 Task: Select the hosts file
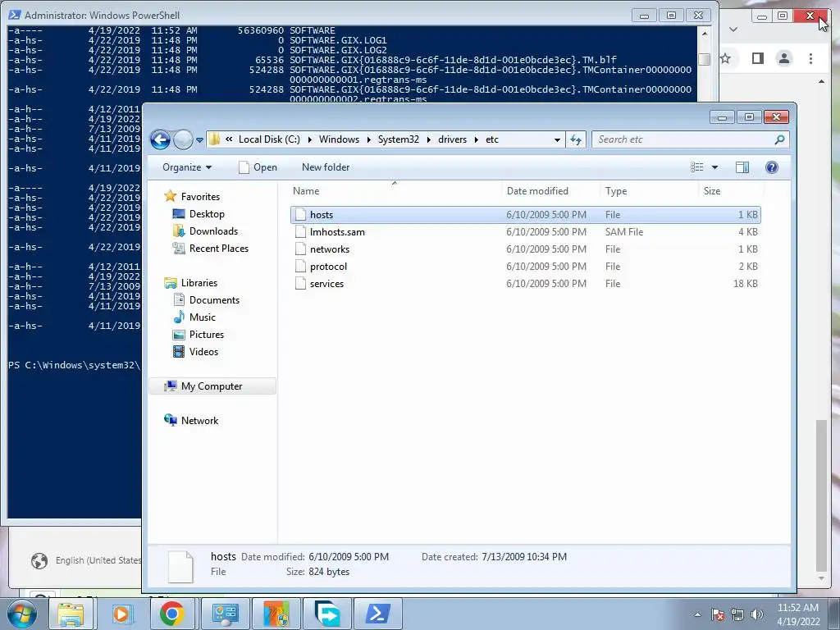pos(526,215)
